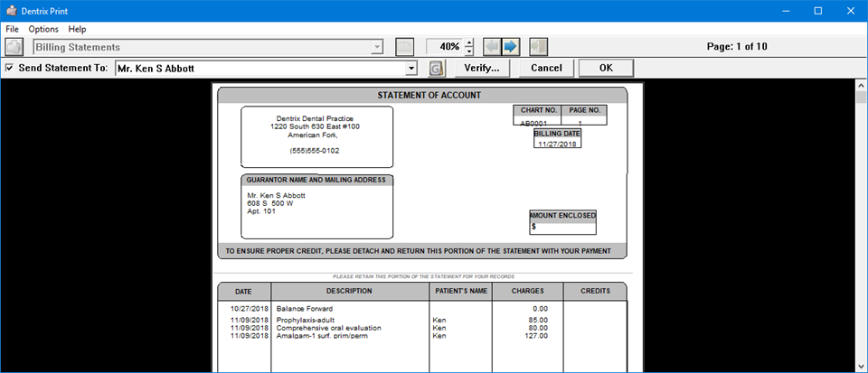The image size is (868, 373).
Task: Open the File menu
Action: tap(12, 29)
